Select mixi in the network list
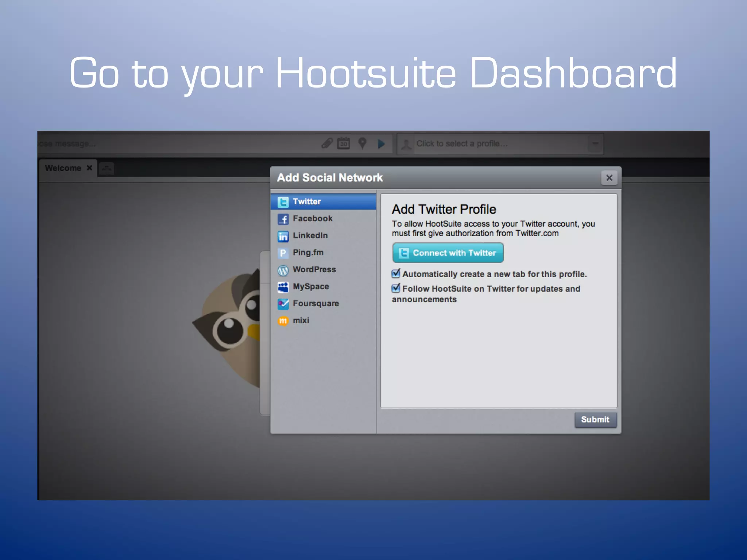The height and width of the screenshot is (560, 747). pyautogui.click(x=324, y=320)
